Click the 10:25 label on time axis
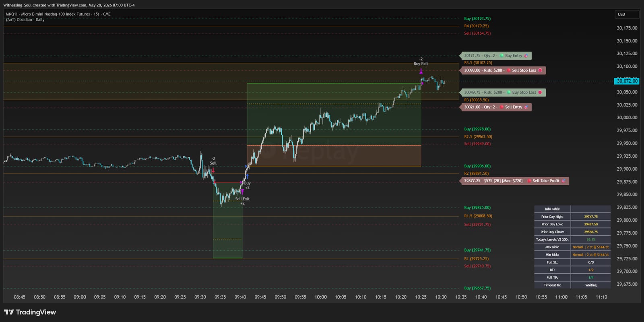The width and height of the screenshot is (644, 322). click(421, 297)
